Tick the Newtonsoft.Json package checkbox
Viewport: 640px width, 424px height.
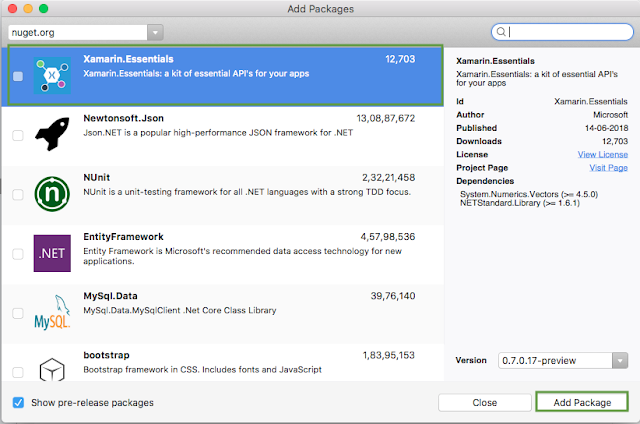(x=18, y=135)
